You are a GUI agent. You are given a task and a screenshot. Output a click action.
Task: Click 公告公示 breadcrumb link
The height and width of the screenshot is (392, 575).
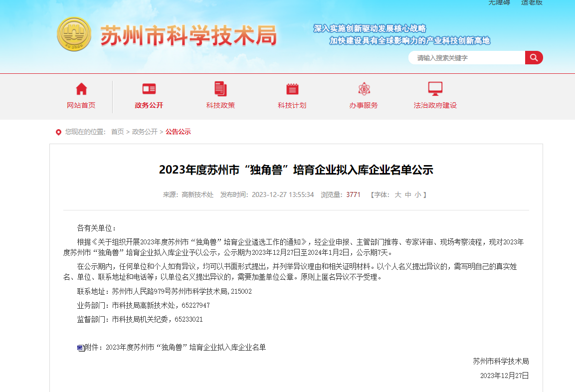click(x=178, y=132)
